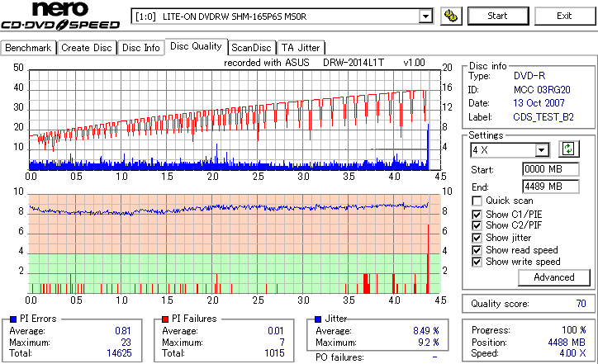Click PI Errors average 0.81
Screen dimensions: 598x364
pyautogui.click(x=123, y=331)
